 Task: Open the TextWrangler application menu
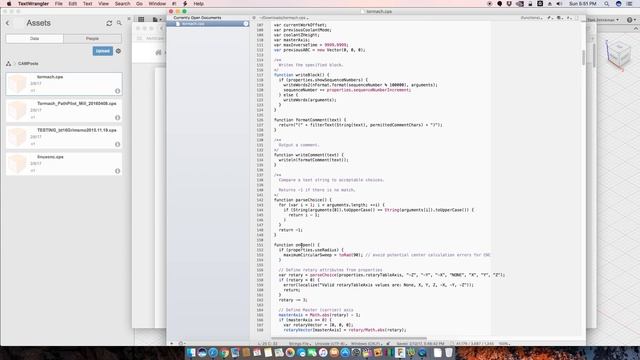click(x=33, y=4)
